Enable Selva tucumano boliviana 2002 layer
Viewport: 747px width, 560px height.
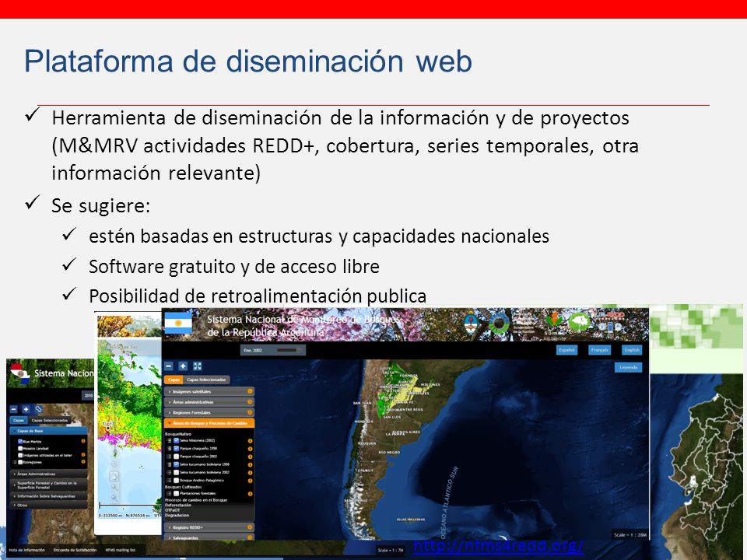[177, 472]
